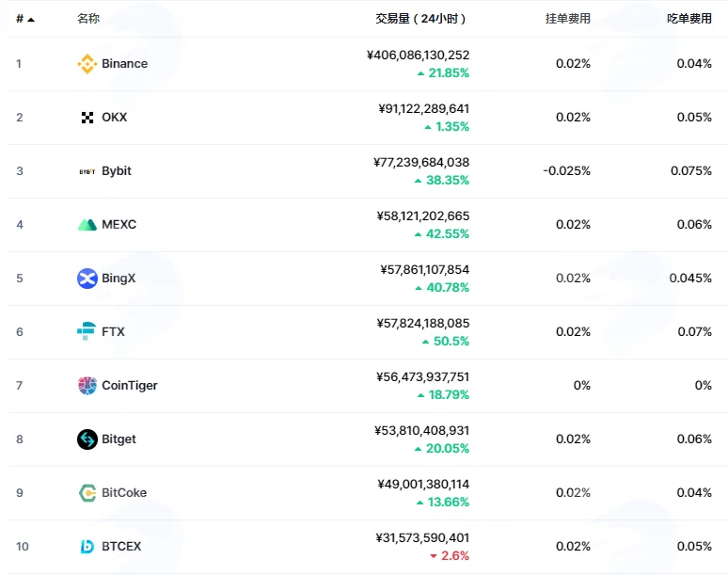Viewport: 728px width, 575px height.
Task: Click rank number 1 in Binance row
Action: 19,64
